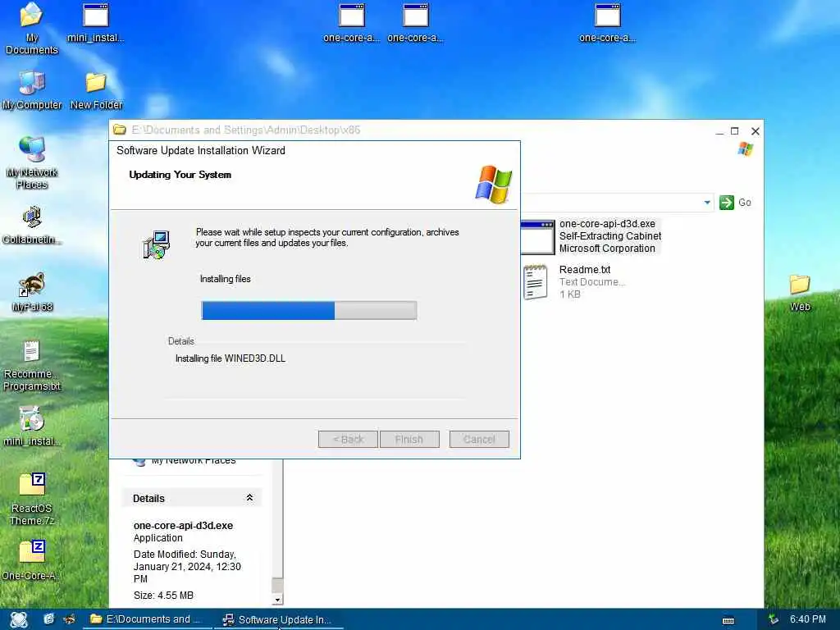This screenshot has height=630, width=840.
Task: Open the Web folder on desktop
Action: [799, 293]
